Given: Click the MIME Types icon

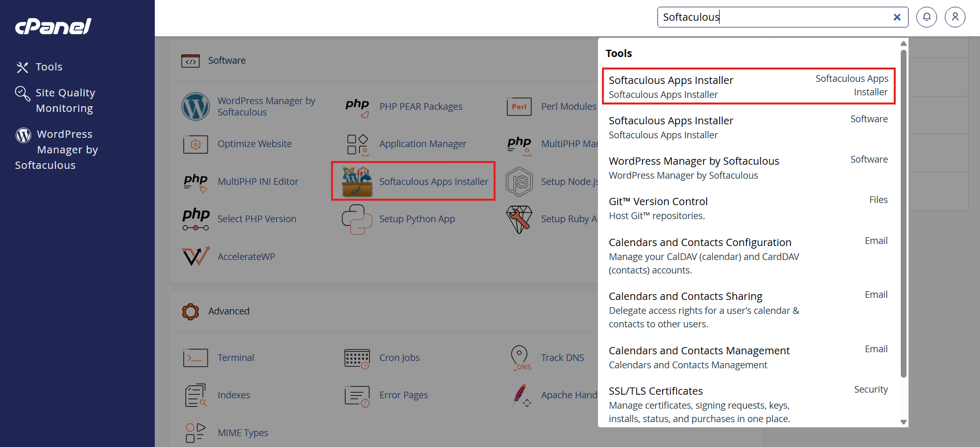Looking at the screenshot, I should (196, 433).
